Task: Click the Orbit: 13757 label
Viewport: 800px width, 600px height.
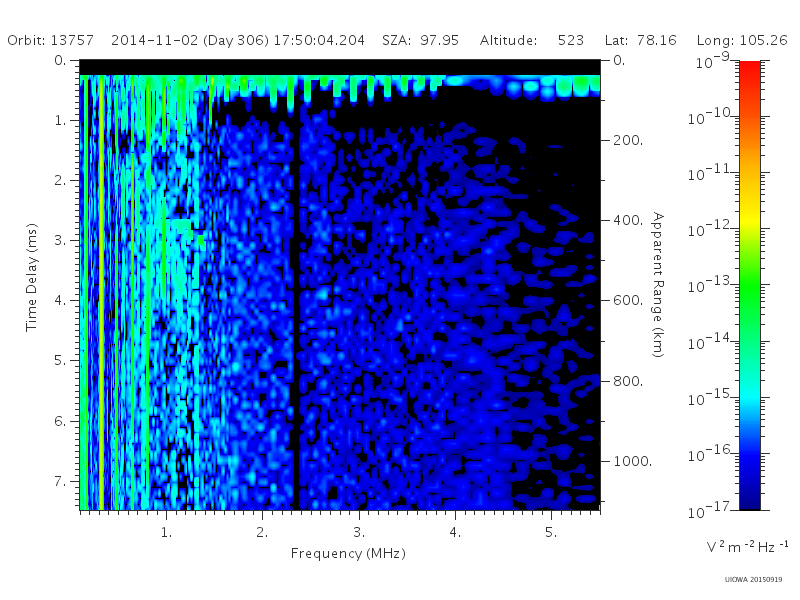Action: click(51, 40)
